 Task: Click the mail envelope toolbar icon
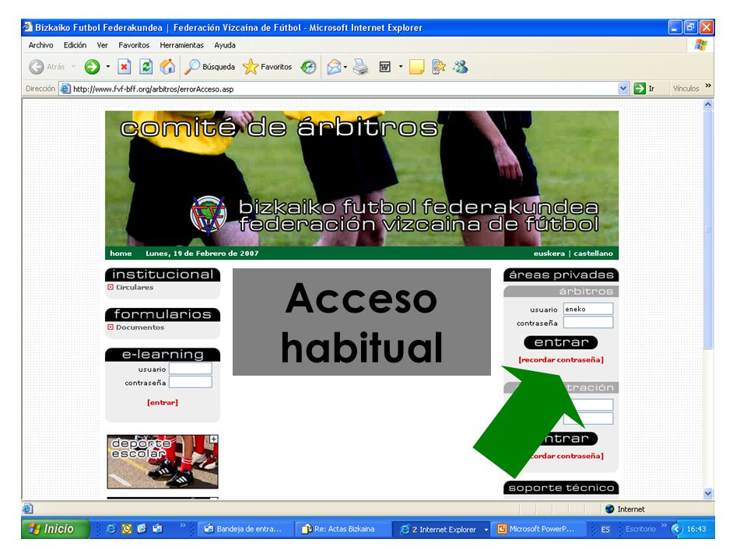334,67
